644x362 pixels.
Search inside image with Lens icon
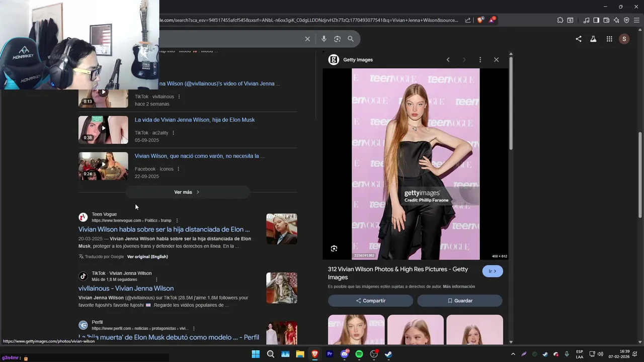pyautogui.click(x=334, y=248)
